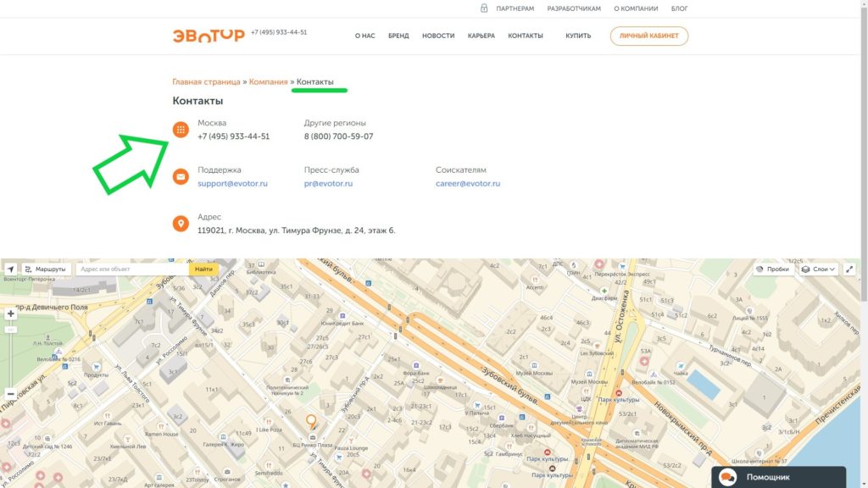Screen dimensions: 868x488
Task: Click Moscow phone +7 (495) 933-44-51 under Москва
Action: tap(234, 136)
